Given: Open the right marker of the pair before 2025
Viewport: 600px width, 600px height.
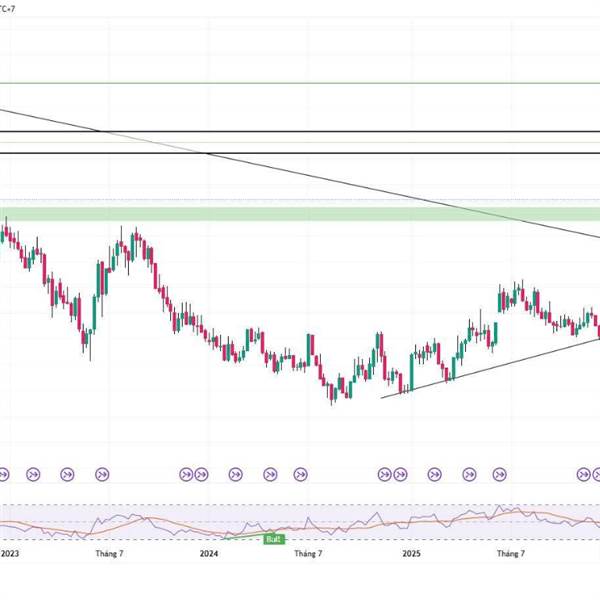Looking at the screenshot, I should (x=400, y=474).
